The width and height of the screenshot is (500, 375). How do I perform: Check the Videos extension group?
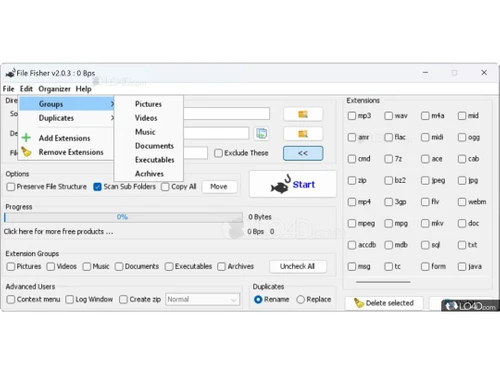click(51, 266)
